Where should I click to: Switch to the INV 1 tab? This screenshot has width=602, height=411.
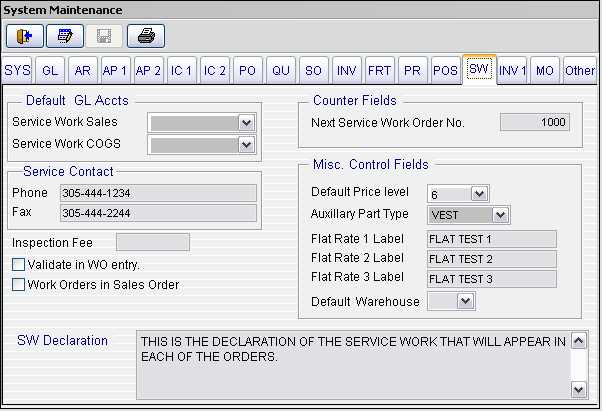tap(512, 71)
